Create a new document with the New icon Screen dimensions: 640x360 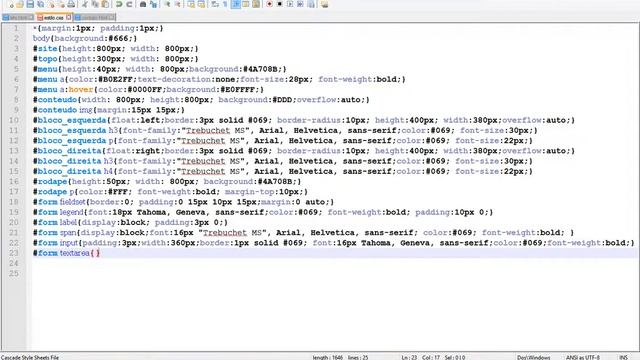[10, 4]
